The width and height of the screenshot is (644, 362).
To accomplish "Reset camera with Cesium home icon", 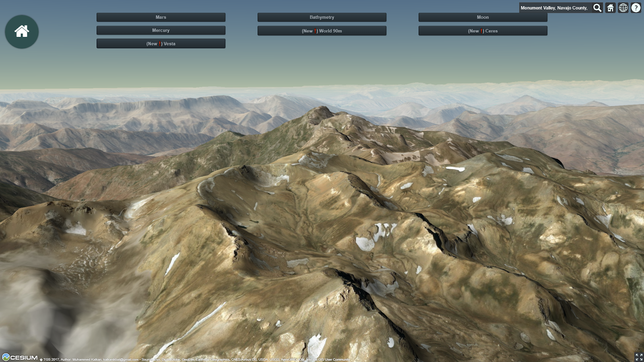I will pyautogui.click(x=611, y=8).
